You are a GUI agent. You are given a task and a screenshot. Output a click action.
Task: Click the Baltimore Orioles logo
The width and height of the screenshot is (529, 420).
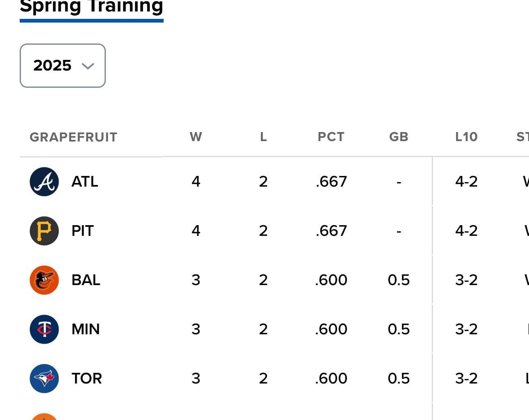click(45, 280)
